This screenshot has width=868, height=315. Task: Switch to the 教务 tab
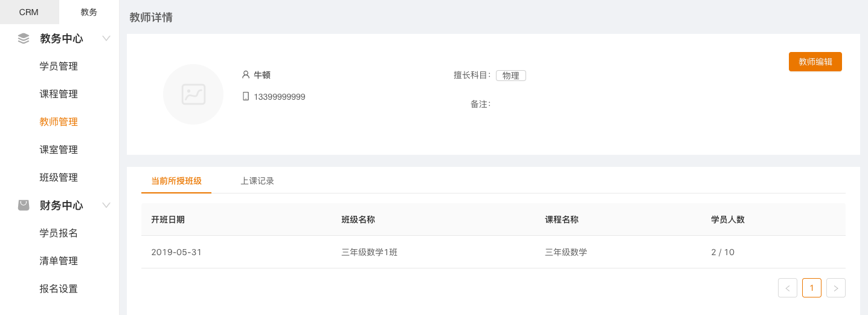point(89,12)
